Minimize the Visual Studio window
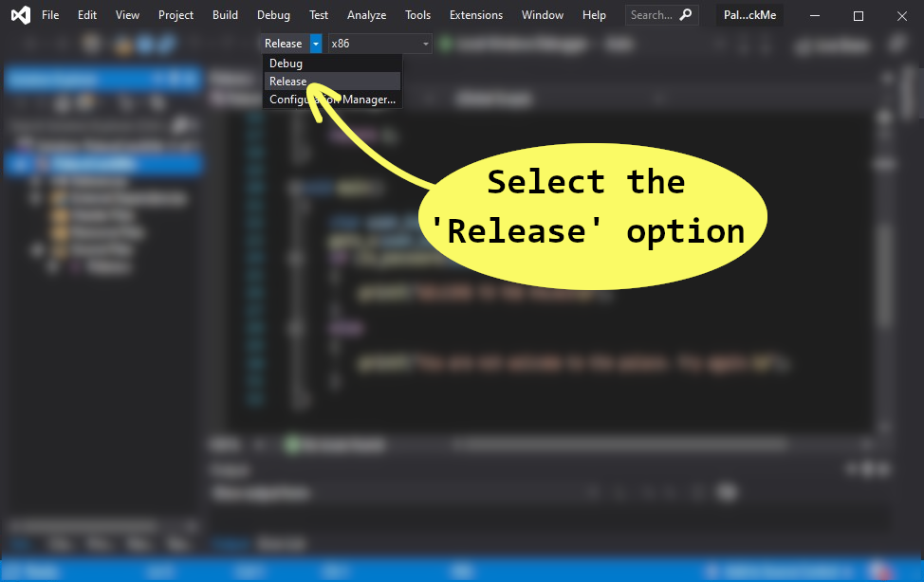The height and width of the screenshot is (582, 924). coord(815,16)
